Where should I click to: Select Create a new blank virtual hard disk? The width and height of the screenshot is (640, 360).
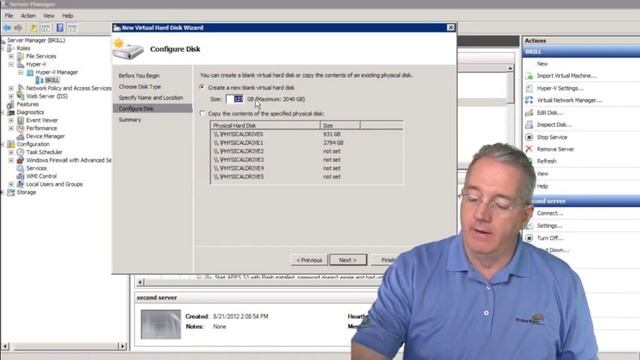pyautogui.click(x=202, y=87)
